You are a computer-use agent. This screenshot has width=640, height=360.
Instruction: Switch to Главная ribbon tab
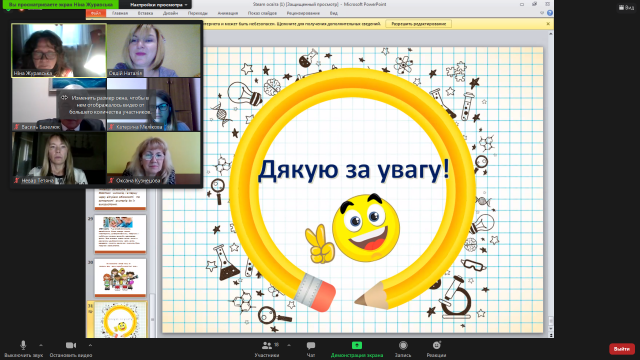coord(120,13)
